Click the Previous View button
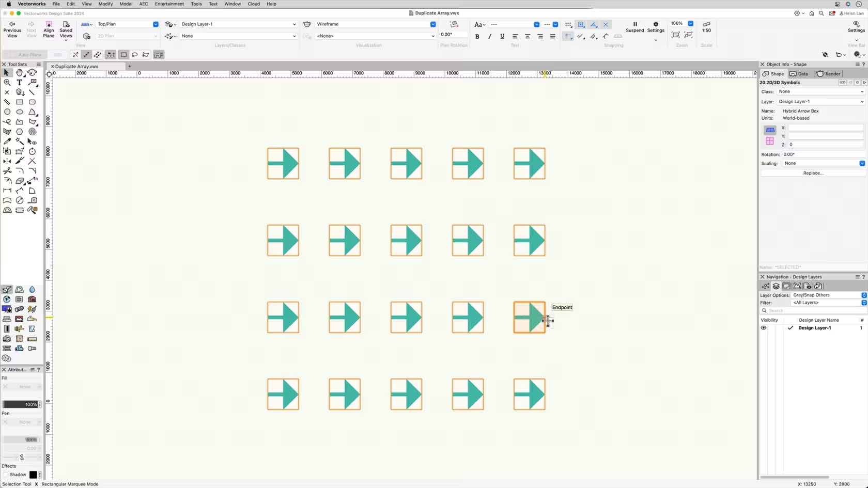868x488 pixels. 12,29
